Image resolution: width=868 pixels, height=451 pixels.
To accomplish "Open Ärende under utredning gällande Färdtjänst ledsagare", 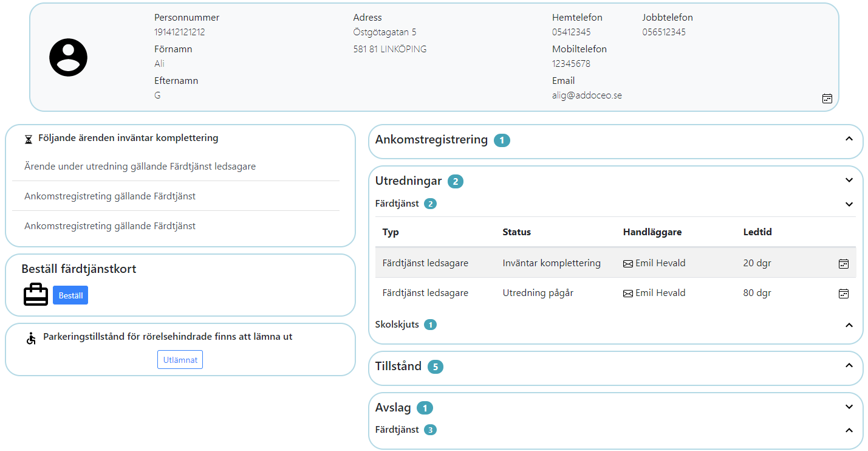I will tap(140, 166).
